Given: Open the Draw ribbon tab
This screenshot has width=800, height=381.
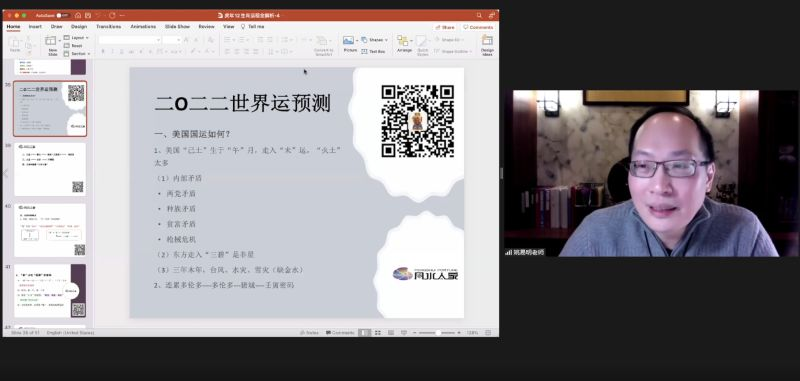Looking at the screenshot, I should 57,27.
